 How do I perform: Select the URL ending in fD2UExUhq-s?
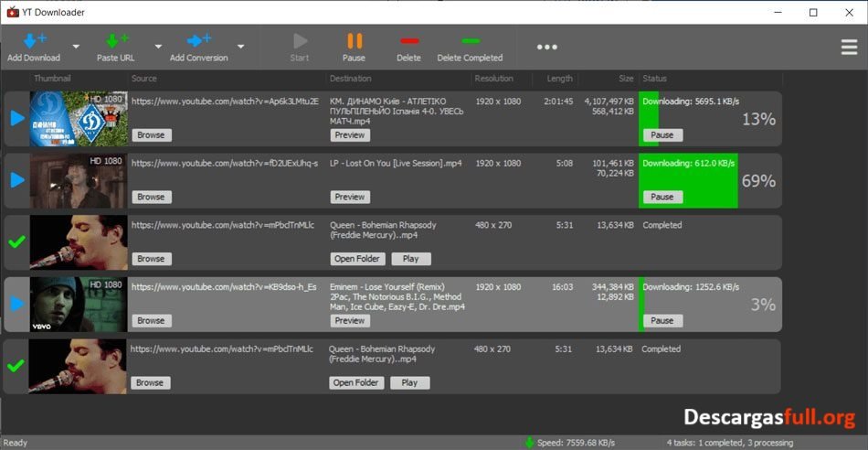point(225,164)
